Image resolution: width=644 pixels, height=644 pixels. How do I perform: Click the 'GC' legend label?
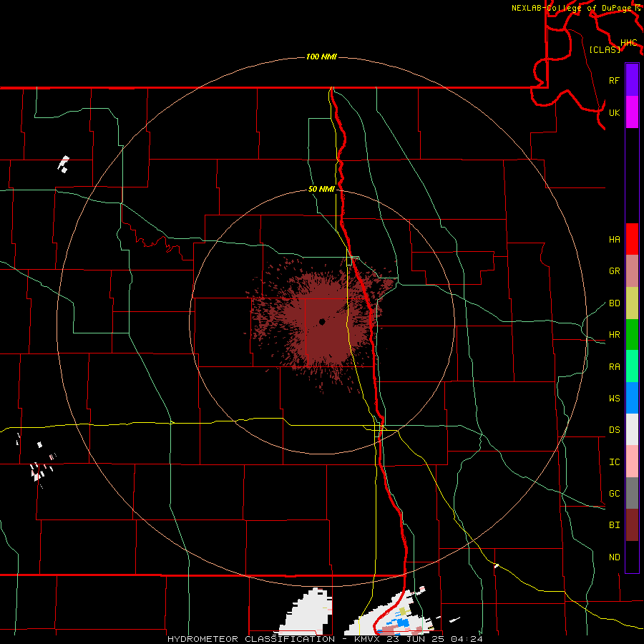click(x=614, y=494)
